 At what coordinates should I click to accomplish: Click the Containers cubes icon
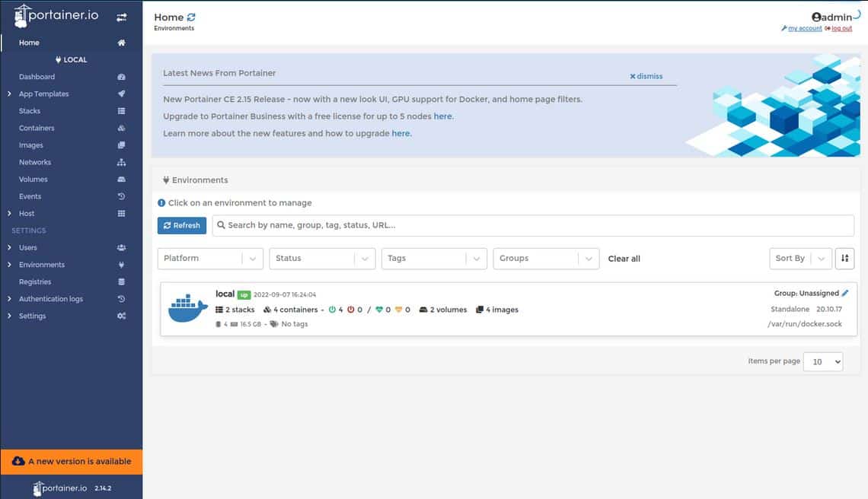(x=121, y=129)
